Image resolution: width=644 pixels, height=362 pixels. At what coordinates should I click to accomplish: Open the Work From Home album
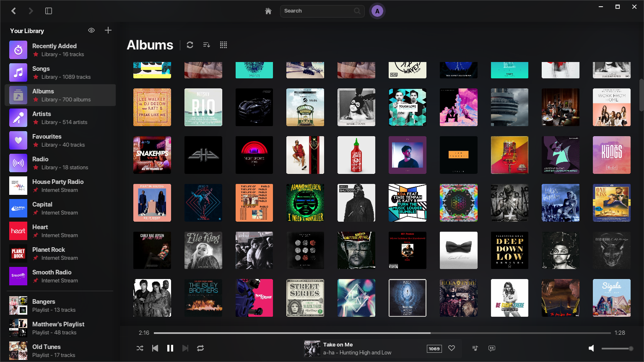click(612, 107)
